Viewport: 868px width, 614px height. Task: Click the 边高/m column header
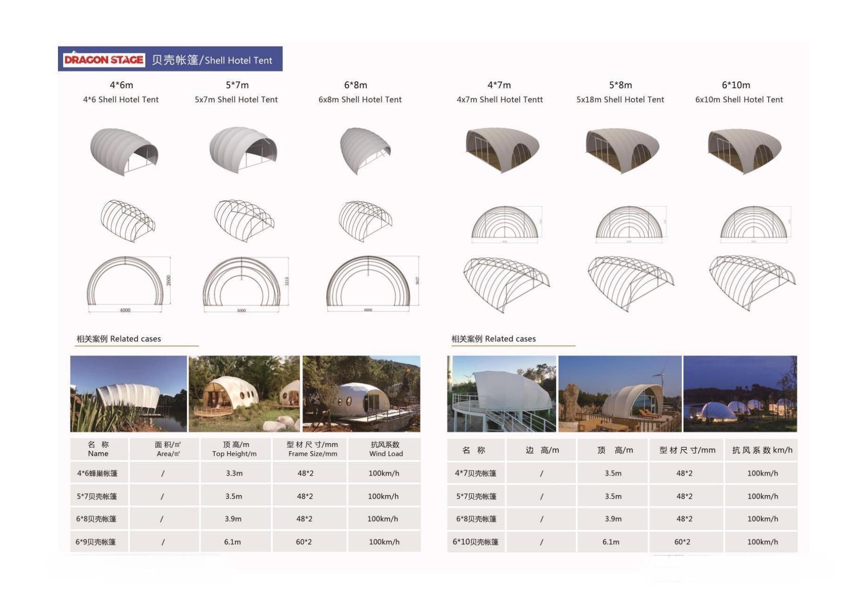click(541, 450)
